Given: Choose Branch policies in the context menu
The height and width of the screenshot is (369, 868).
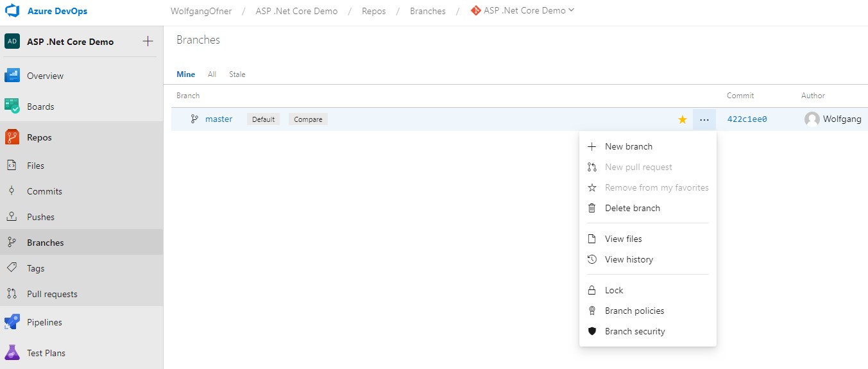Looking at the screenshot, I should tap(634, 311).
